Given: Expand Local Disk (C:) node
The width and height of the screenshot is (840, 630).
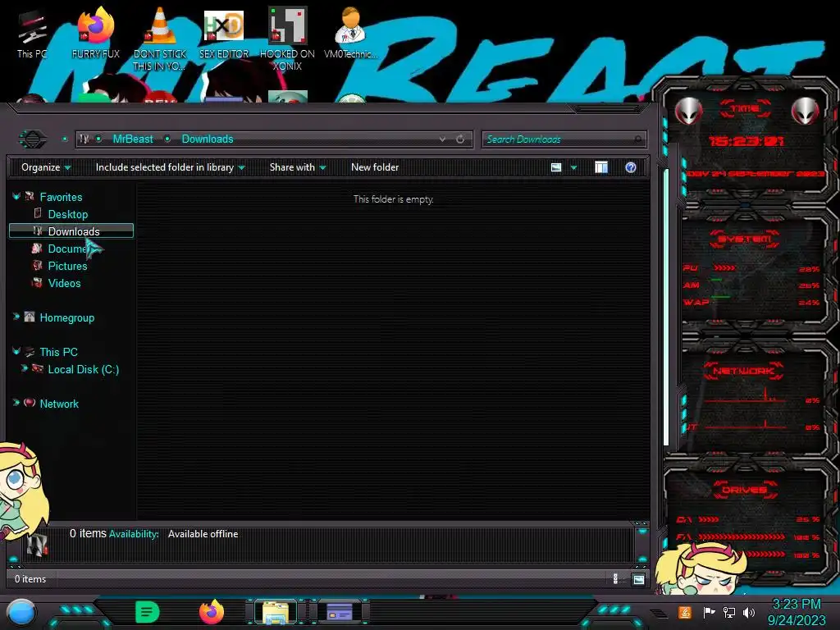Looking at the screenshot, I should [x=24, y=368].
